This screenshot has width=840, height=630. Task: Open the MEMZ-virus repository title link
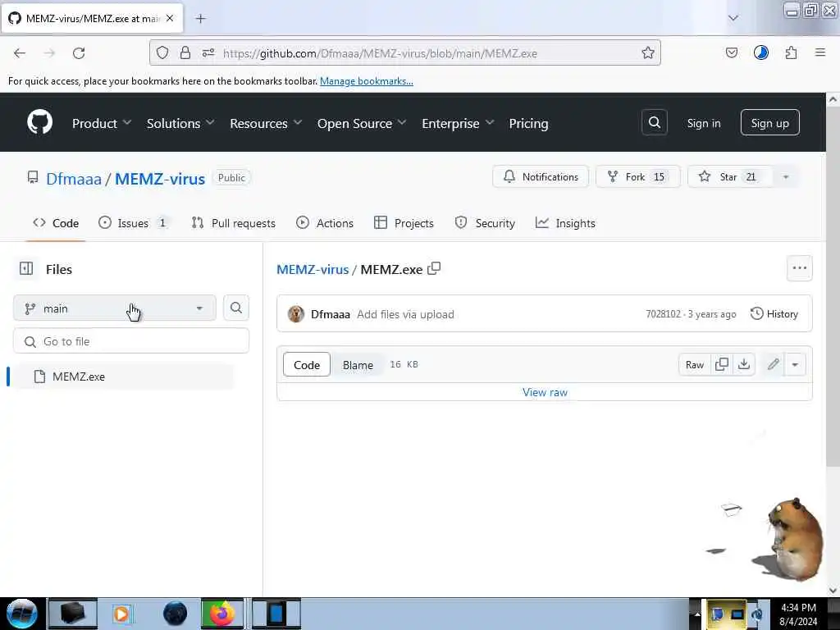[160, 178]
